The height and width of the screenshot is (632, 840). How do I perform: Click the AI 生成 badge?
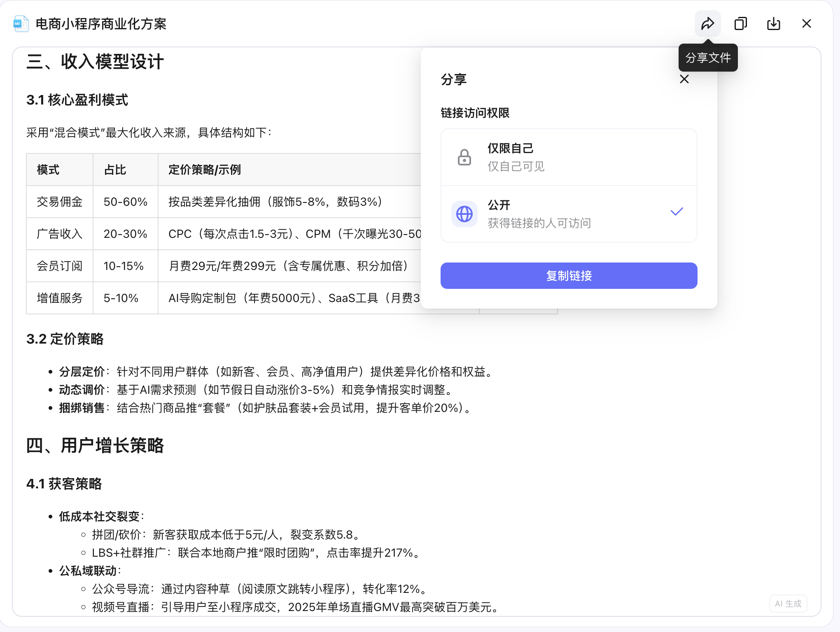788,604
